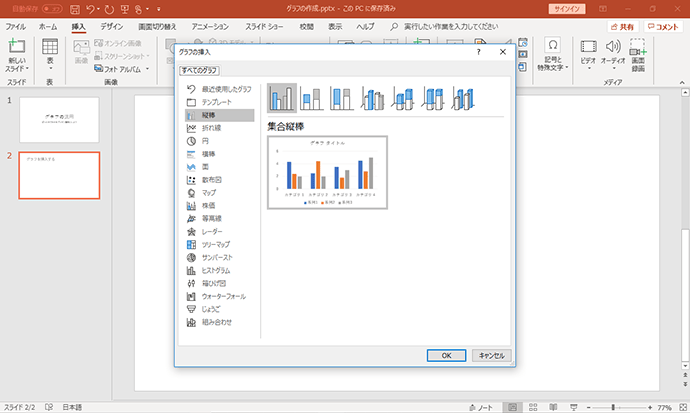Toggle the ノート notes pane button
The width and height of the screenshot is (690, 413).
[481, 407]
